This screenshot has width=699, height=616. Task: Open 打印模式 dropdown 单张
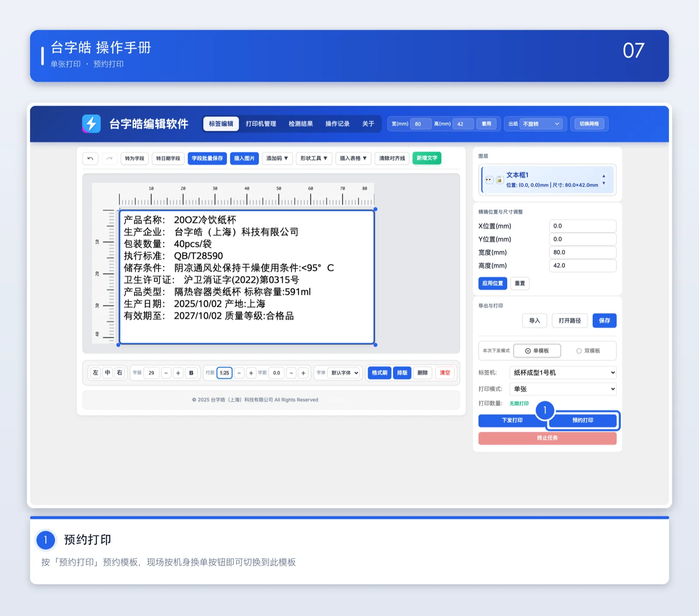[x=563, y=389]
